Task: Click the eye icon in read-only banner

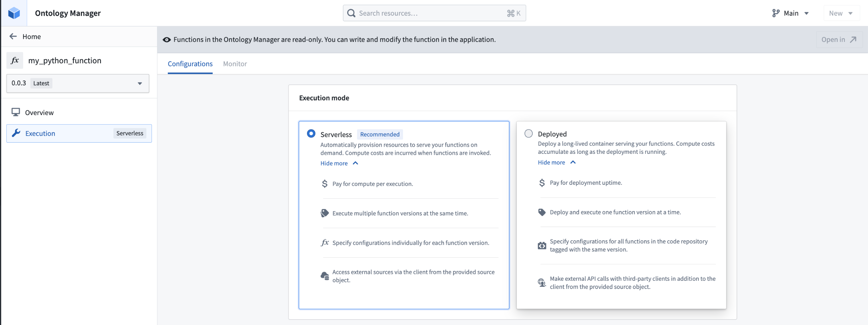Action: 166,39
